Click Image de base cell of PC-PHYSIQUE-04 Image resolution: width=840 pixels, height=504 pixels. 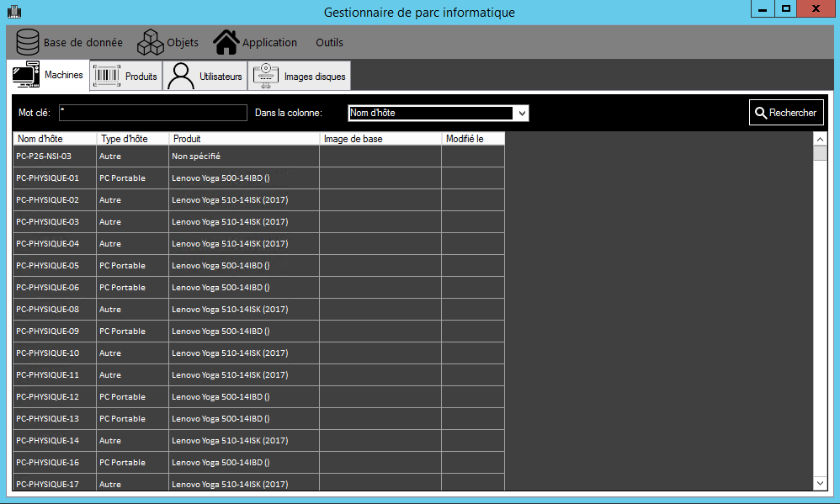(x=380, y=244)
